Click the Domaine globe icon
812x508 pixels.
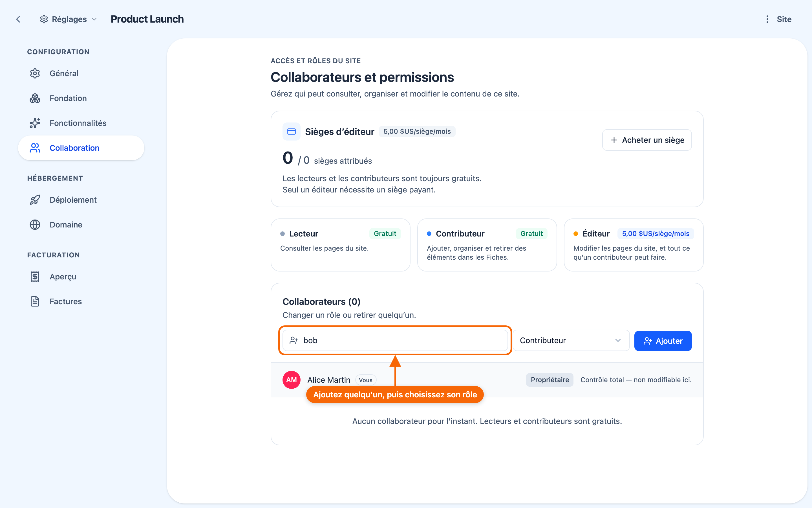(x=35, y=224)
